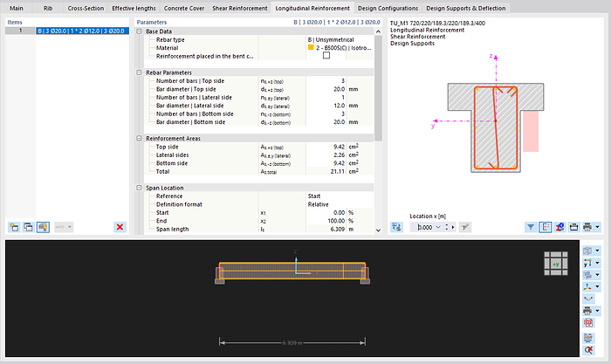This screenshot has width=611, height=364.
Task: Click the Reference value 'Start'
Action: [314, 196]
